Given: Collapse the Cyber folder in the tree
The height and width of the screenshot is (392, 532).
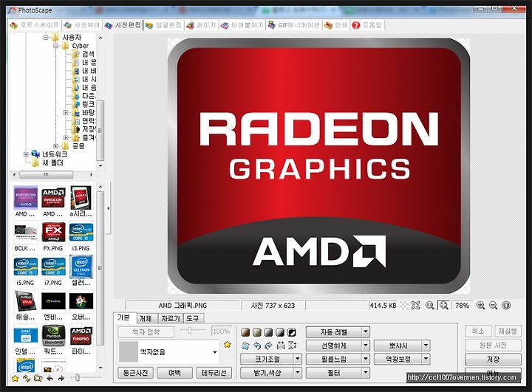Looking at the screenshot, I should (56, 46).
